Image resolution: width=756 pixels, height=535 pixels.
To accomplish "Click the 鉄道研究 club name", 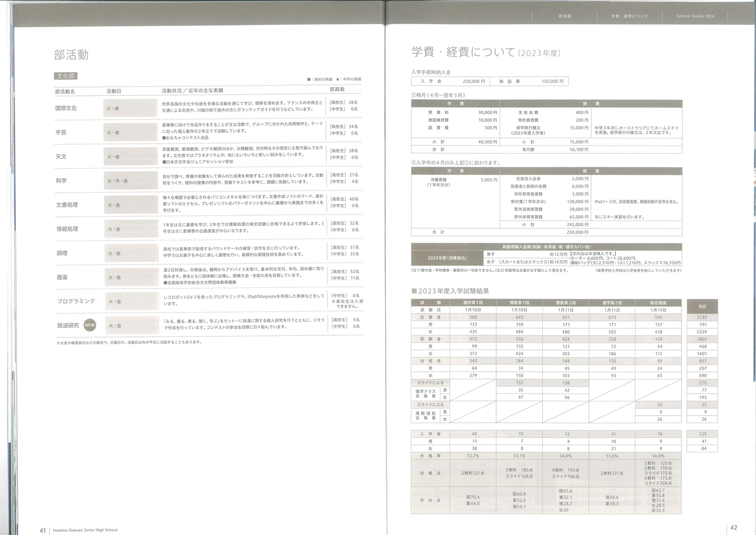I will (67, 325).
